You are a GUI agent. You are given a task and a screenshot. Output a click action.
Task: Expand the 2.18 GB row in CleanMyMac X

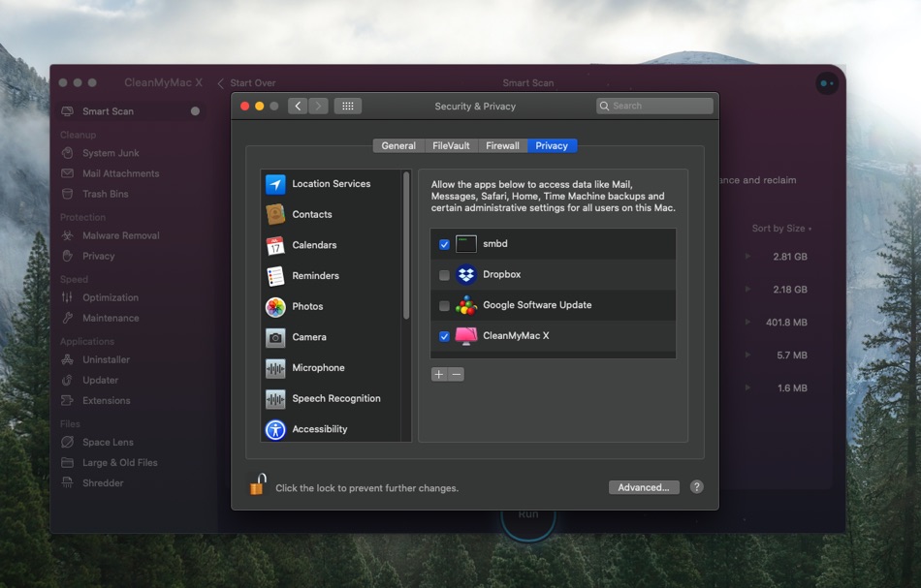click(x=747, y=290)
